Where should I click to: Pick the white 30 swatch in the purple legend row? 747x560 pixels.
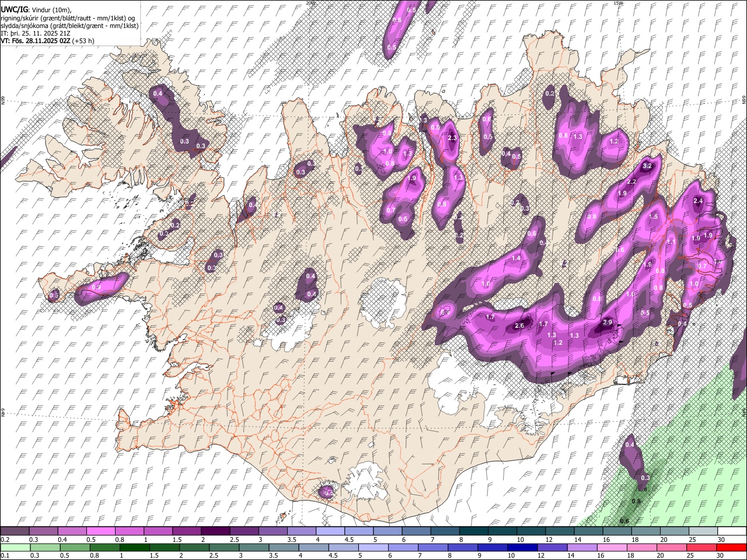[x=732, y=531]
